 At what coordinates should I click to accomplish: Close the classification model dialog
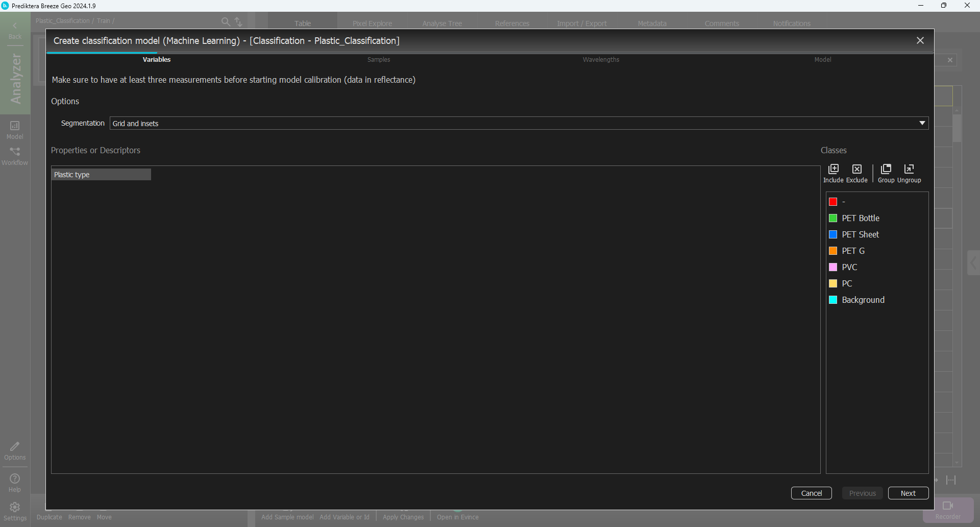[920, 41]
